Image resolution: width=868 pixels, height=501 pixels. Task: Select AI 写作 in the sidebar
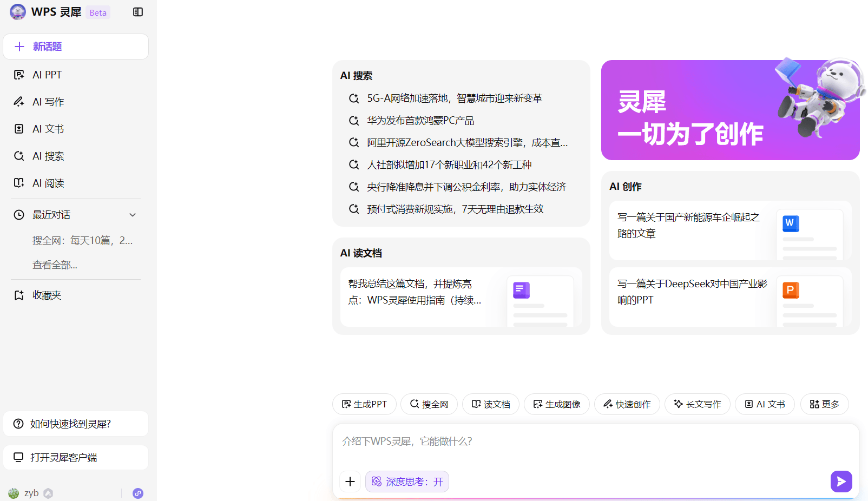tap(48, 102)
